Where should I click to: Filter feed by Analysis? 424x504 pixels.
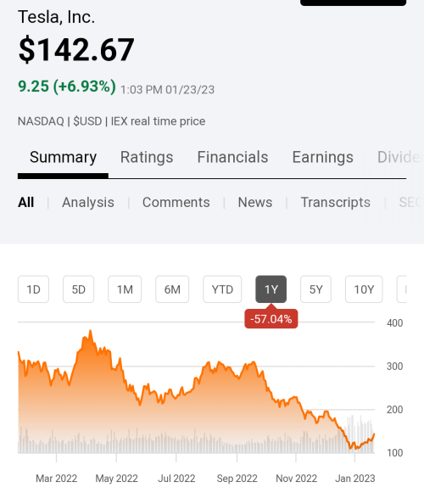click(88, 203)
